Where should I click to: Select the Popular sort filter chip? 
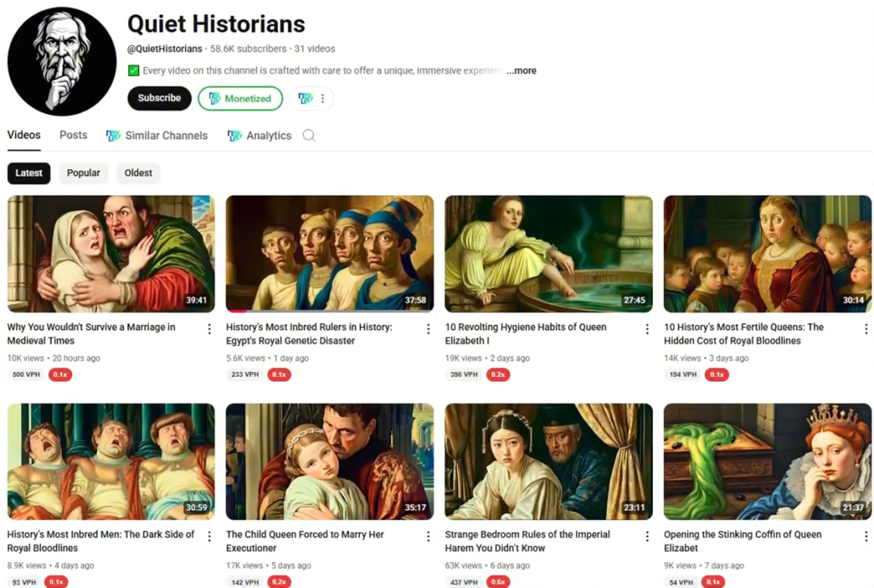83,173
